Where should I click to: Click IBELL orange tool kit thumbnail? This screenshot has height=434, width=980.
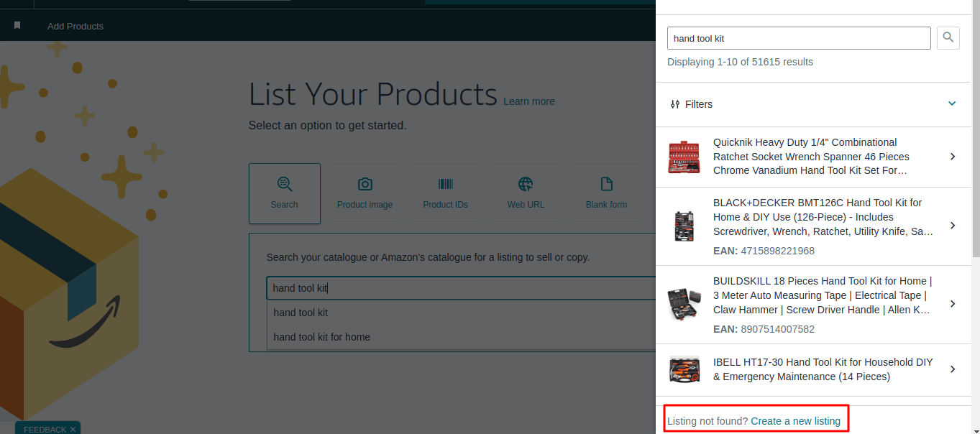(684, 369)
